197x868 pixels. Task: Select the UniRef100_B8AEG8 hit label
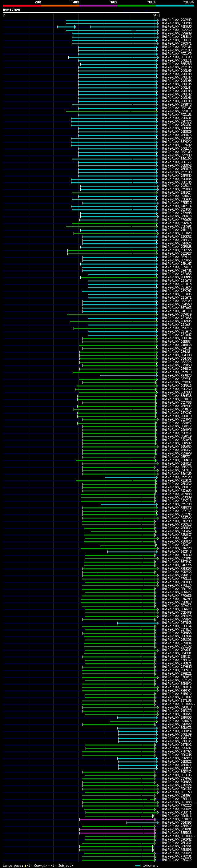(177, 396)
